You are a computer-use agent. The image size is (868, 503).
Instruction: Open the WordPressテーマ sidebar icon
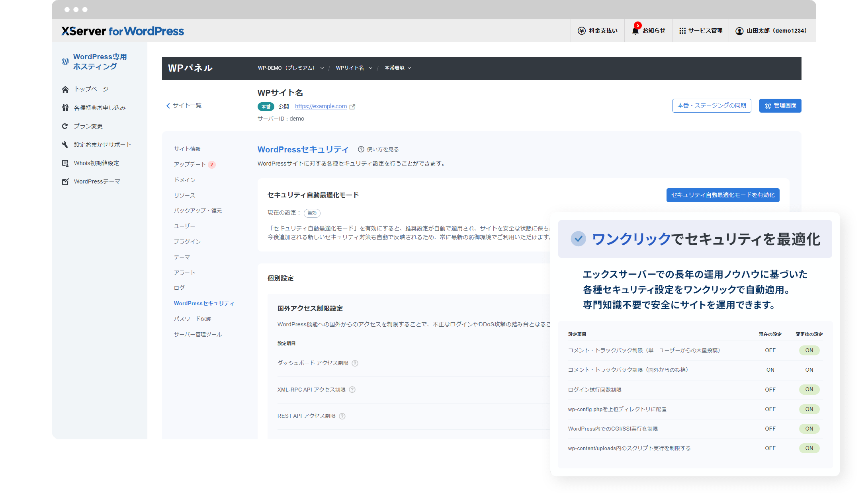pos(65,181)
